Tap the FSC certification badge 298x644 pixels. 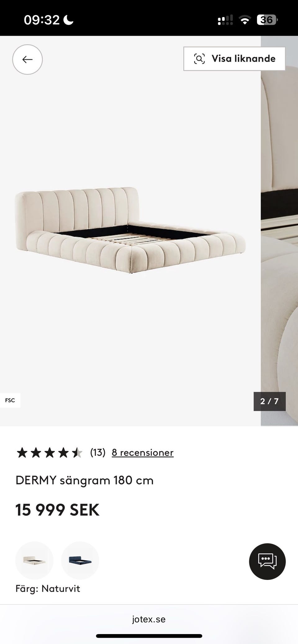(x=10, y=400)
